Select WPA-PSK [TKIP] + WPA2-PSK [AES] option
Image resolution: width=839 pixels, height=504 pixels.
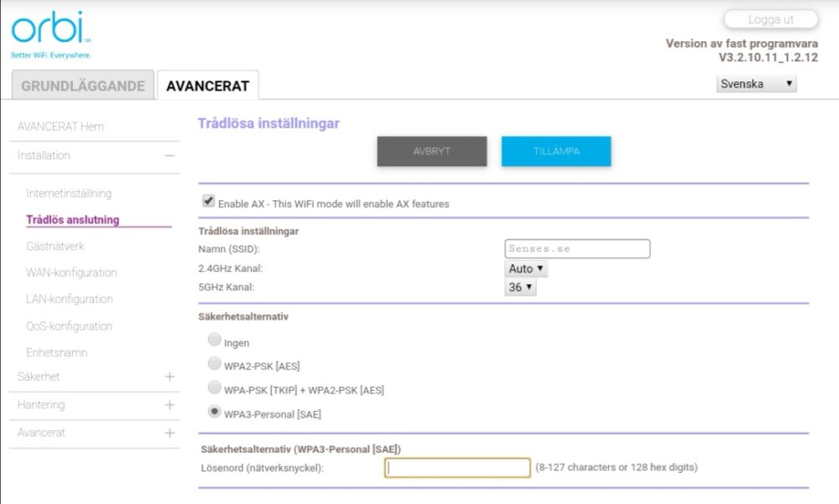click(x=215, y=388)
